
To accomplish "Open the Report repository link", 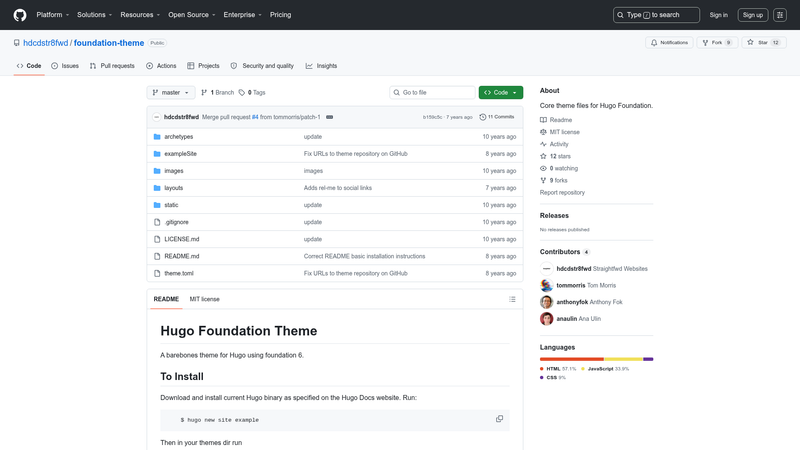I will [x=562, y=192].
